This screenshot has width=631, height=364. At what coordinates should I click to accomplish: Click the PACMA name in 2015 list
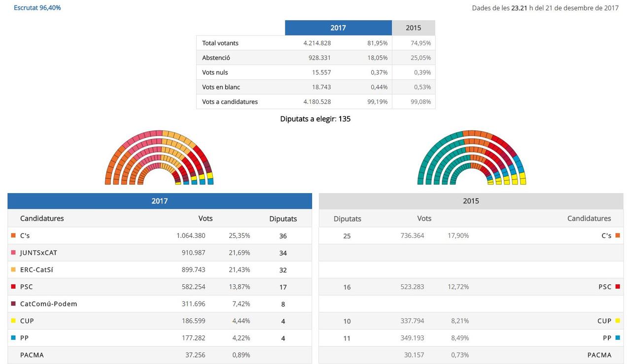[599, 355]
